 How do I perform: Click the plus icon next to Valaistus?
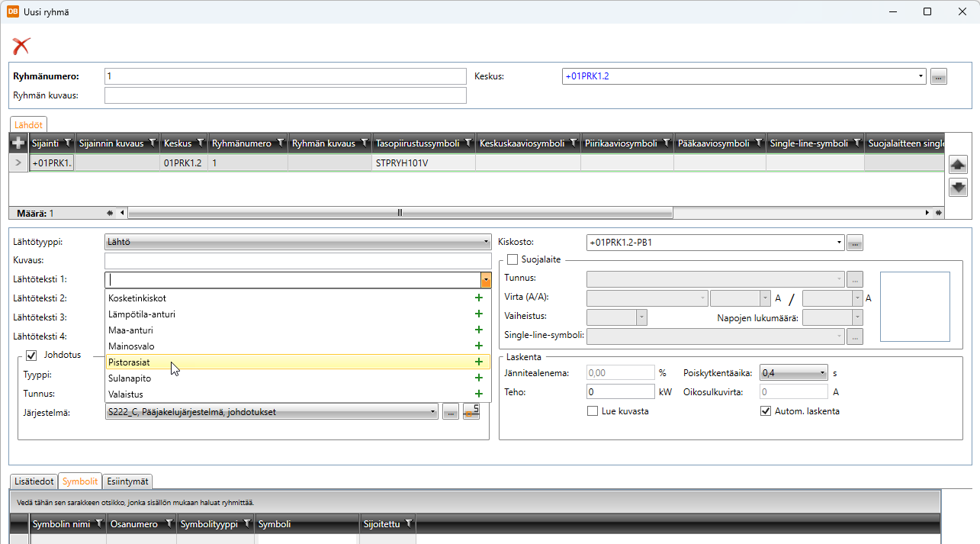tap(478, 394)
